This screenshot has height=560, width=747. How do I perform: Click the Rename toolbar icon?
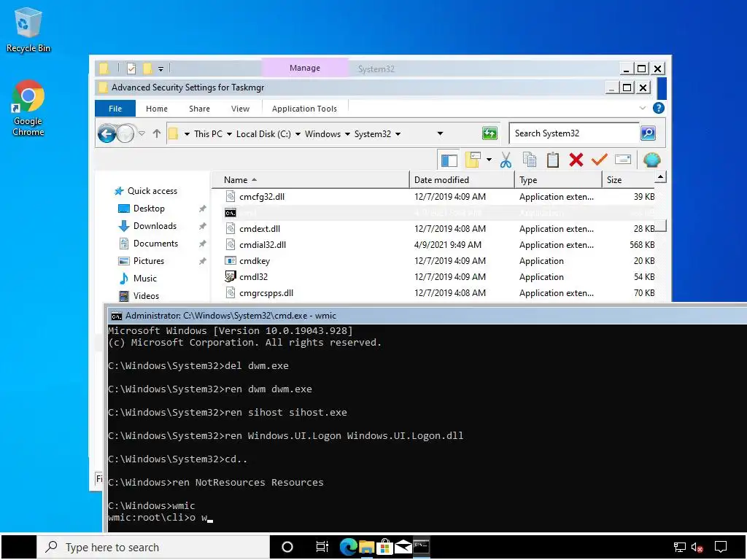(623, 160)
